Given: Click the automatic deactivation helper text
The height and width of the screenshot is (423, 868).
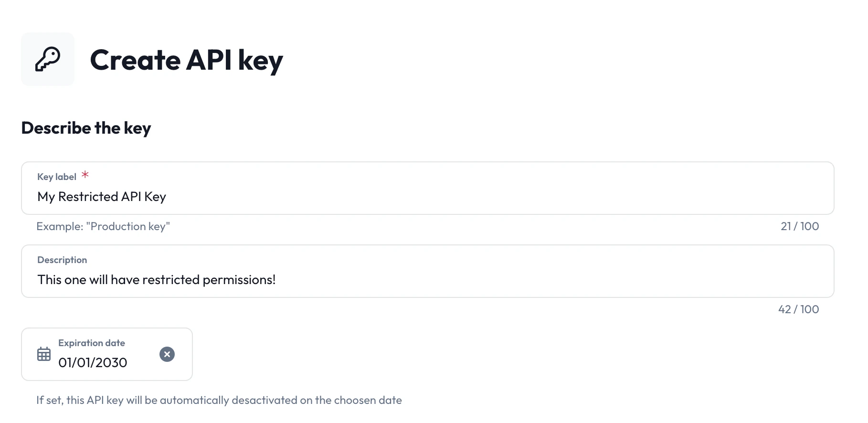Looking at the screenshot, I should (219, 401).
